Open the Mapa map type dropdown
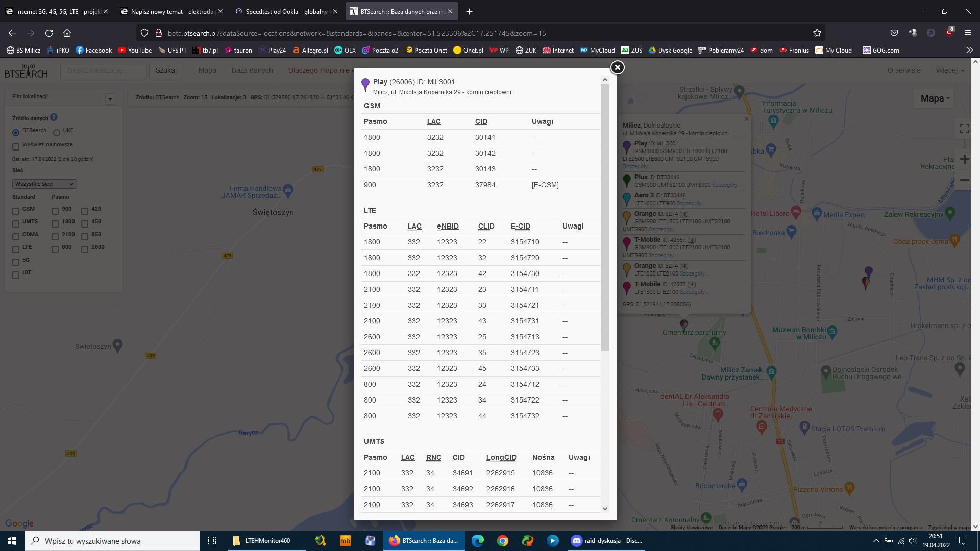Screen dimensions: 980x551 tap(935, 98)
